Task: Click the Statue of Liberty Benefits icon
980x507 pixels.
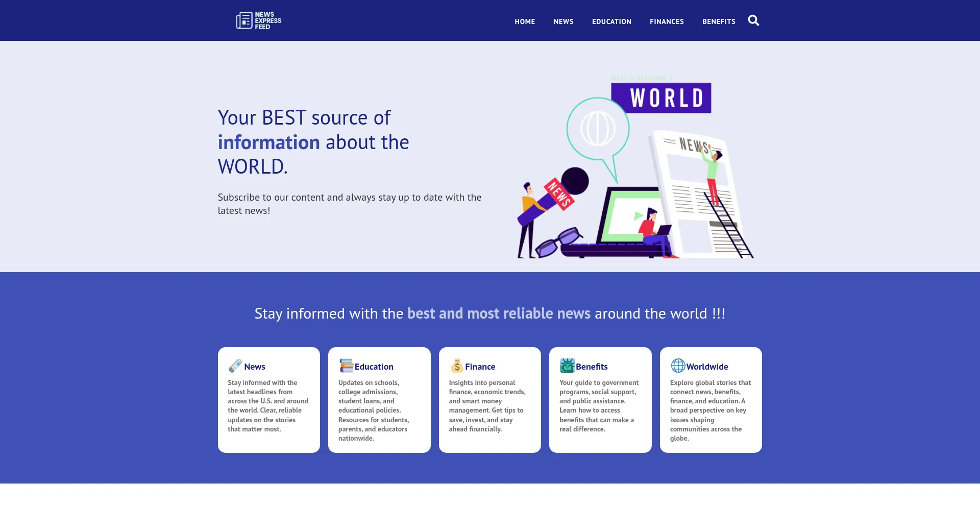Action: pyautogui.click(x=567, y=366)
